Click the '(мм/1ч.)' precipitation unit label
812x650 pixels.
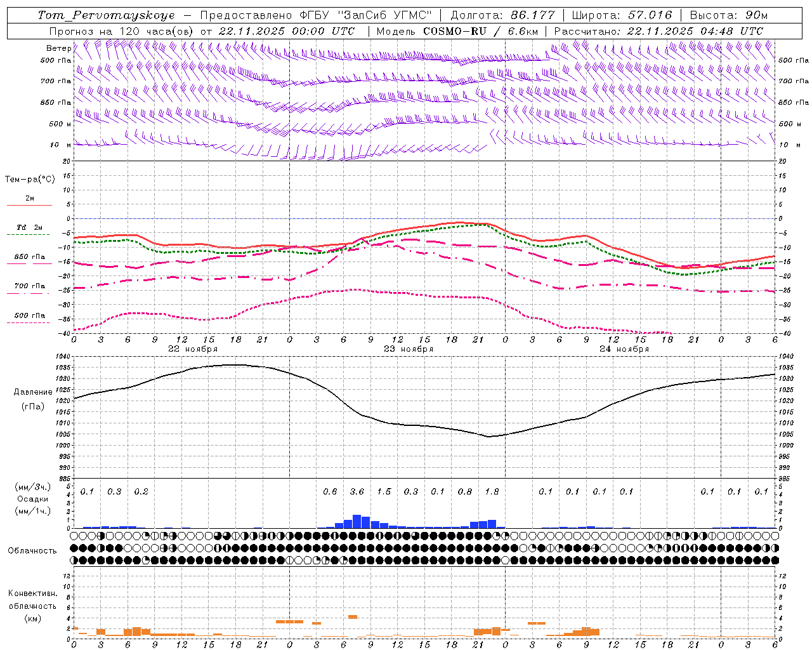pos(33,511)
